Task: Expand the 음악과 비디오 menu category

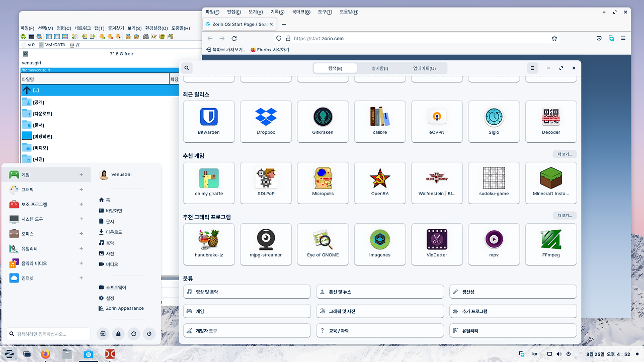Action: click(x=46, y=263)
